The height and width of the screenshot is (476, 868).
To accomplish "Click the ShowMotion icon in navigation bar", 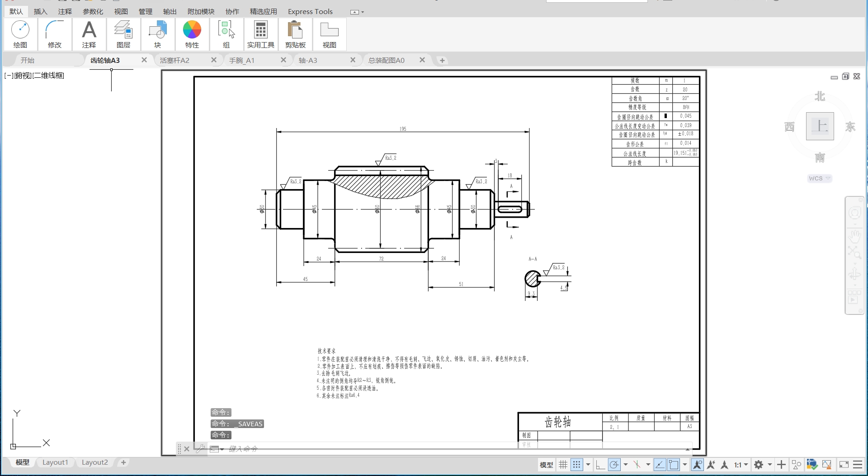I will tap(854, 298).
